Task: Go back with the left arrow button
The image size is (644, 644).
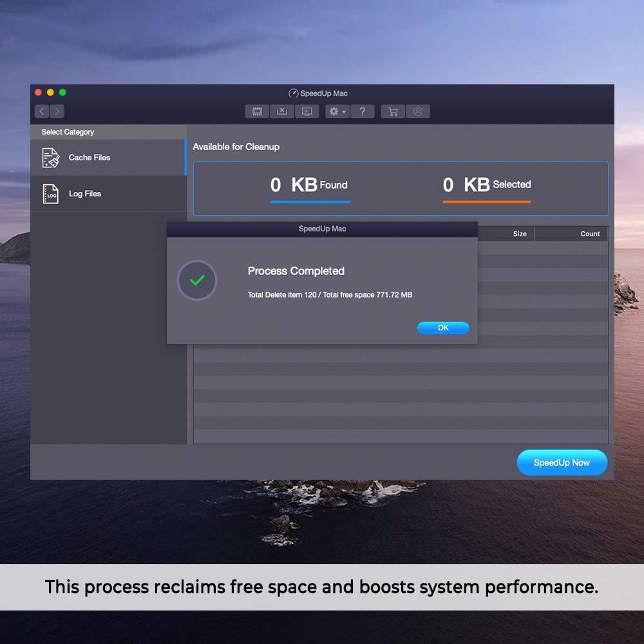Action: [42, 111]
